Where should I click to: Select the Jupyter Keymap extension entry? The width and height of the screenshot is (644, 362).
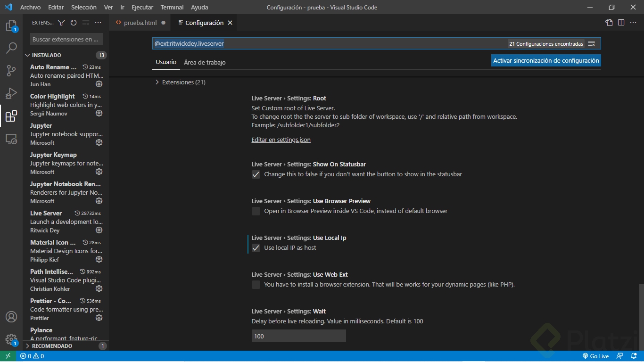(x=66, y=163)
